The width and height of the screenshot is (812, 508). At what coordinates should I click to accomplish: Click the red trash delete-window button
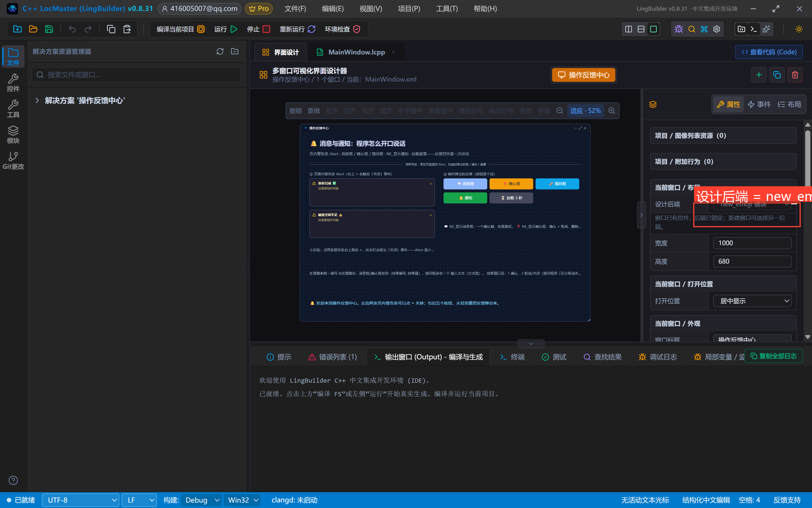pos(795,75)
